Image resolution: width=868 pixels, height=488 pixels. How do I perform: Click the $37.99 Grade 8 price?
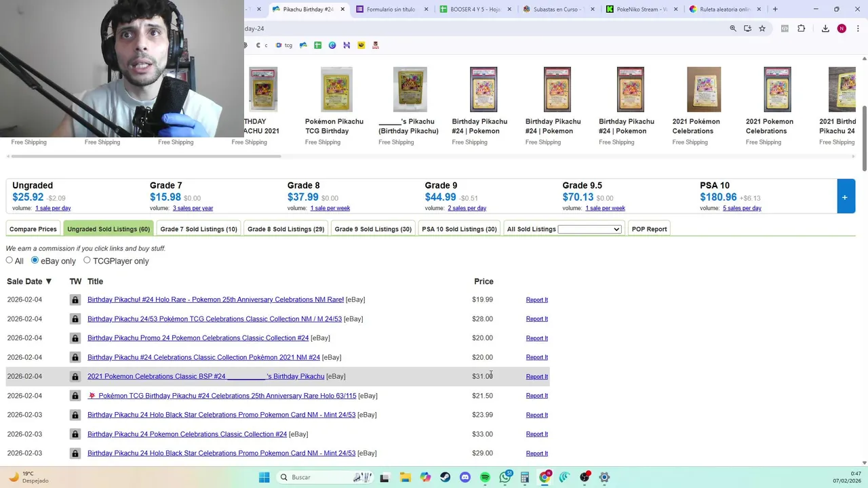(302, 197)
